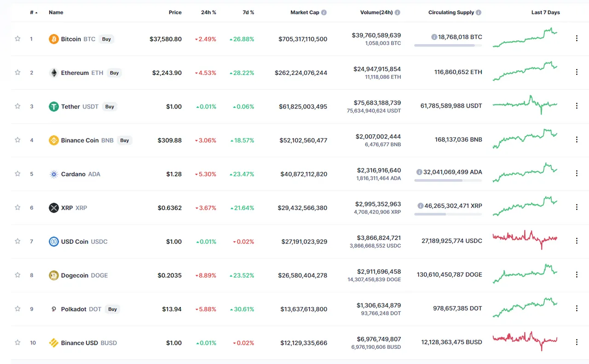Sort the table by Price column
The image size is (589, 364).
pyautogui.click(x=175, y=12)
